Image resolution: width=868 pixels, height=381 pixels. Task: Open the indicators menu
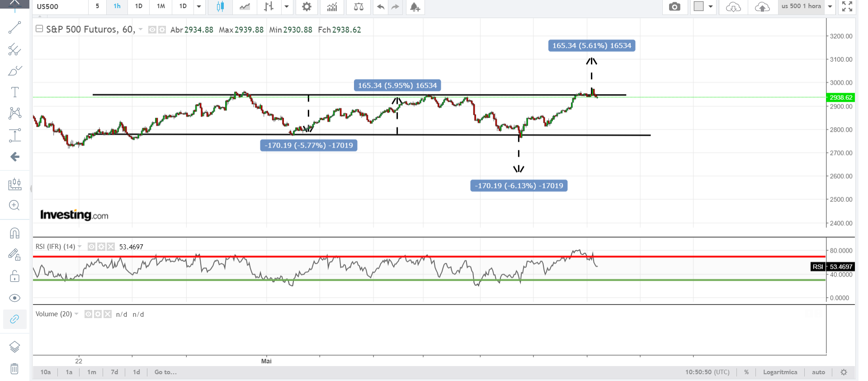click(332, 7)
